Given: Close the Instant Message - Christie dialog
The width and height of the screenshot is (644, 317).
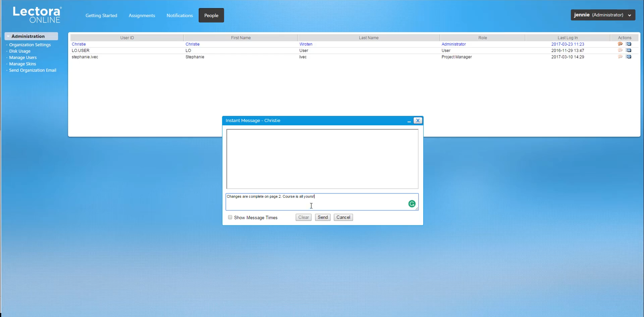Looking at the screenshot, I should click(418, 121).
